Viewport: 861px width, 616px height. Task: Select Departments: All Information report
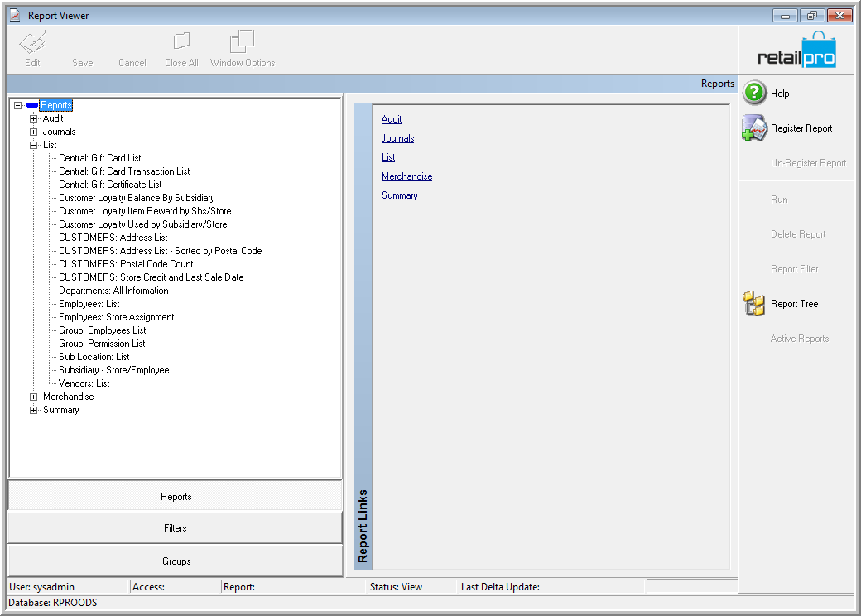coord(113,291)
